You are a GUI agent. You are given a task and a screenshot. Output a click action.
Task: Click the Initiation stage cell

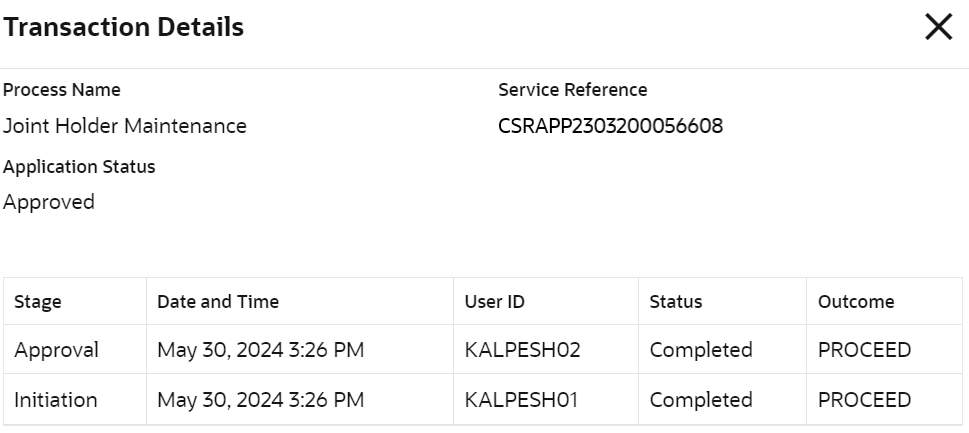click(x=56, y=400)
